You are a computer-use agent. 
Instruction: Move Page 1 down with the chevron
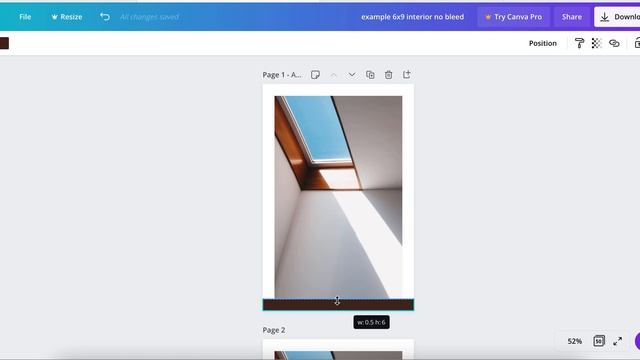point(352,75)
